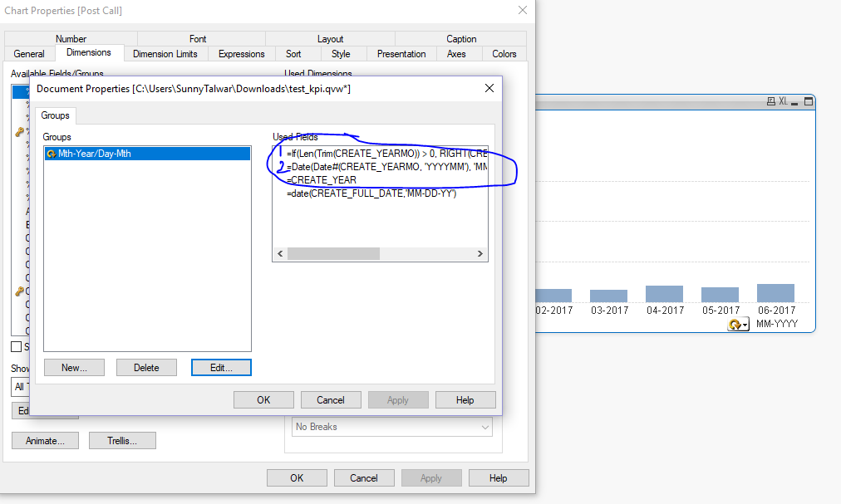Switch to the Number tab
Image resolution: width=841 pixels, height=504 pixels.
[71, 38]
